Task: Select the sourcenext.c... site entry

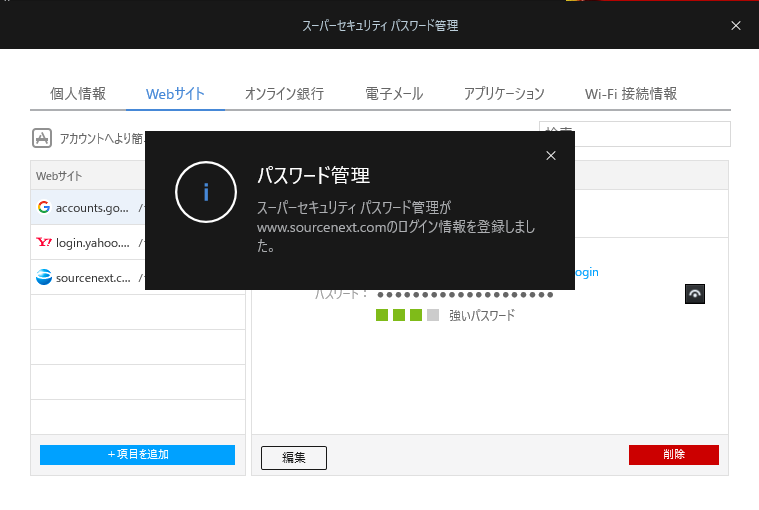Action: point(88,278)
